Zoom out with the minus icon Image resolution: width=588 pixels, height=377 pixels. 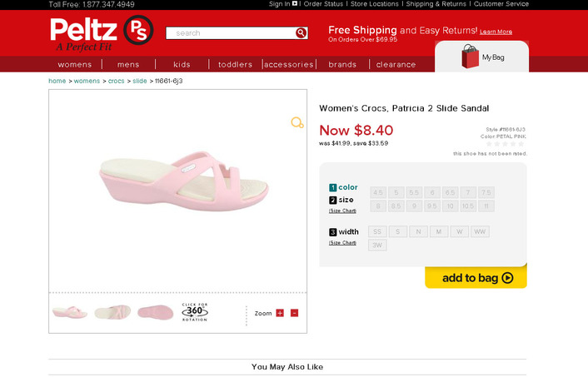coord(294,313)
